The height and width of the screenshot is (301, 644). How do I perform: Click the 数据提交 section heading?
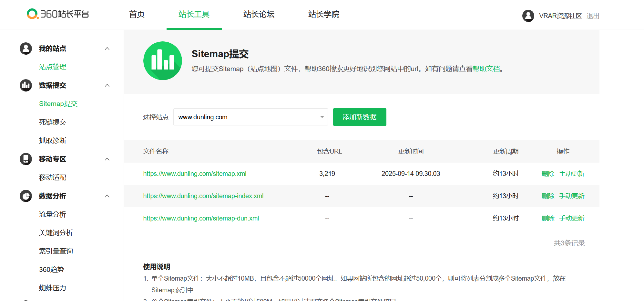(x=53, y=85)
